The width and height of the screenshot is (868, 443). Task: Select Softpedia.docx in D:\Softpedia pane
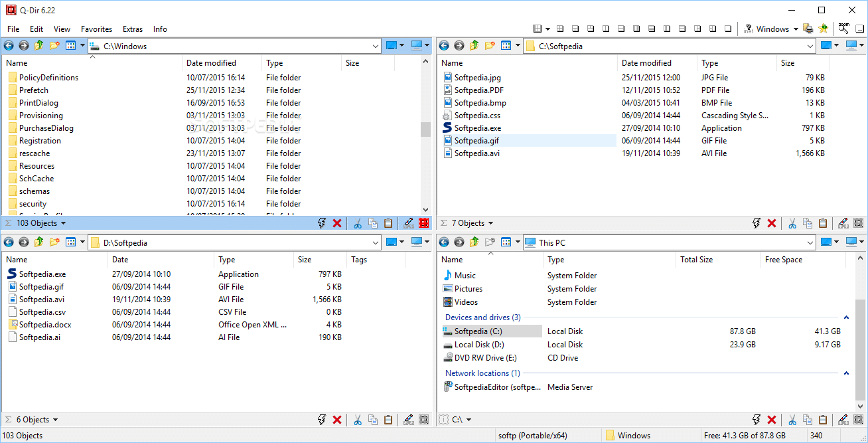coord(45,325)
